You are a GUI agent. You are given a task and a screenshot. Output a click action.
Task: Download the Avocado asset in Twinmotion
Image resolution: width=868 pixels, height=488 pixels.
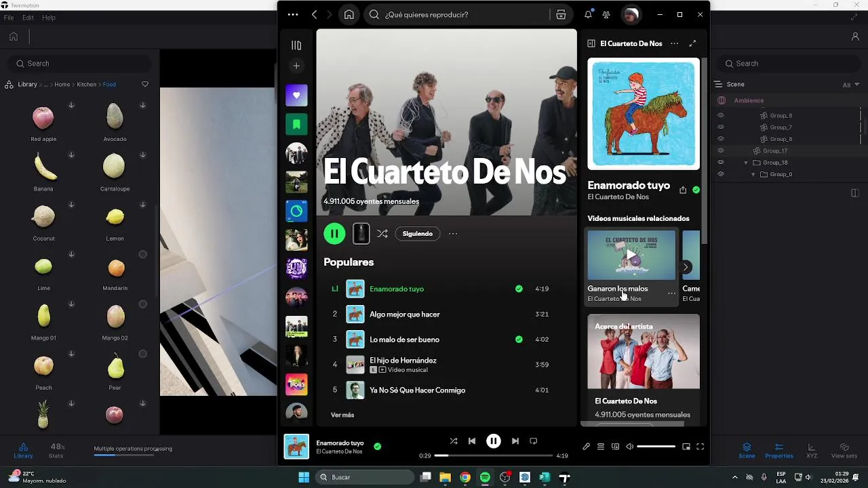click(x=142, y=105)
